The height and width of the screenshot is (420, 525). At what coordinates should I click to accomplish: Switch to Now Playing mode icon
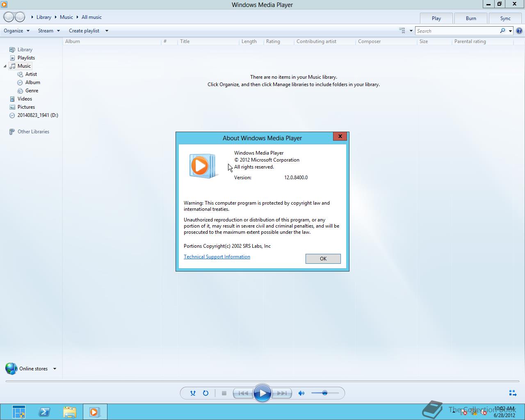pyautogui.click(x=513, y=393)
